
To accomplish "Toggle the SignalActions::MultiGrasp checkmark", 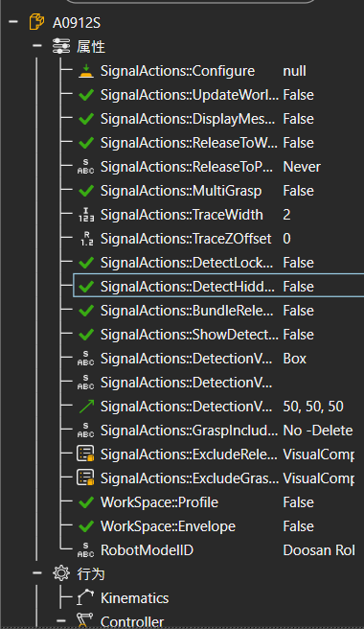I will [x=86, y=191].
